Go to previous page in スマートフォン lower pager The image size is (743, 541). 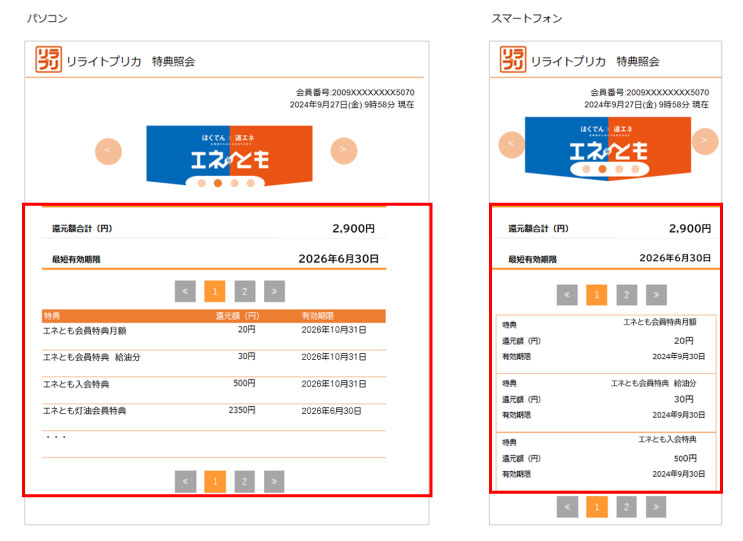(567, 507)
